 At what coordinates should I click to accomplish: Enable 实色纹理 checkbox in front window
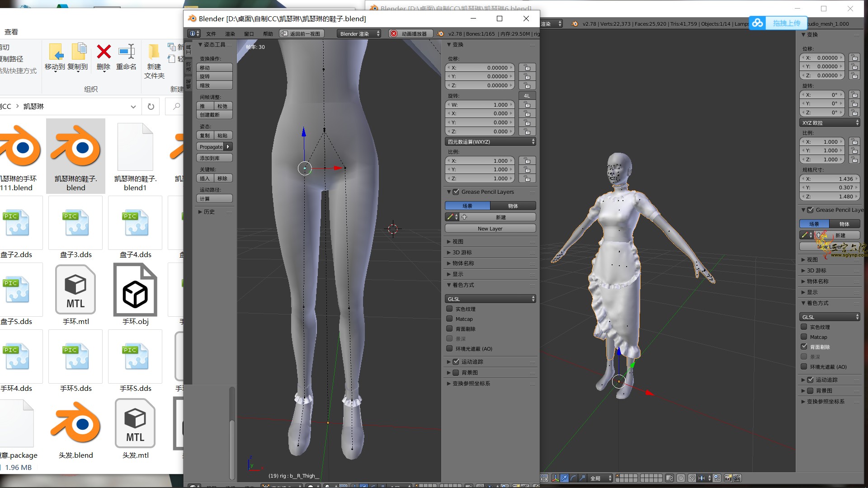449,309
